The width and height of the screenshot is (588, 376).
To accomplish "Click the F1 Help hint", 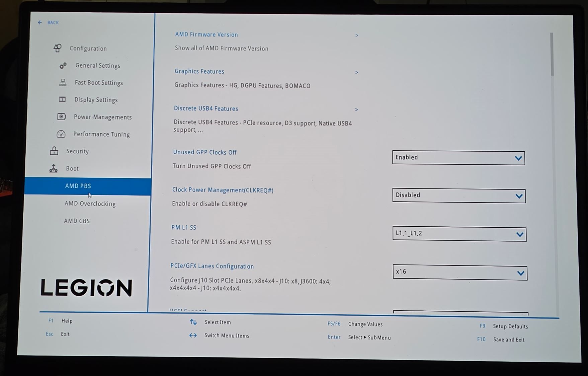I will (x=61, y=321).
